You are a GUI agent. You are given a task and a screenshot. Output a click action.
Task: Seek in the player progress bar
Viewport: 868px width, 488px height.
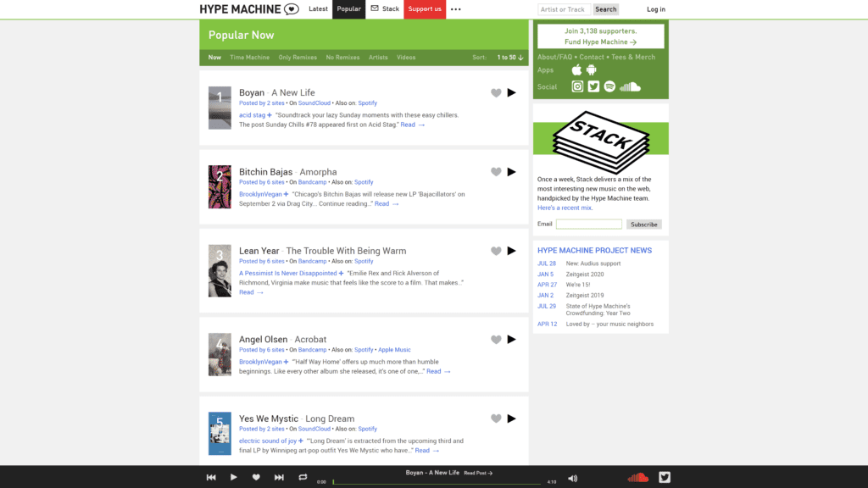(x=437, y=482)
